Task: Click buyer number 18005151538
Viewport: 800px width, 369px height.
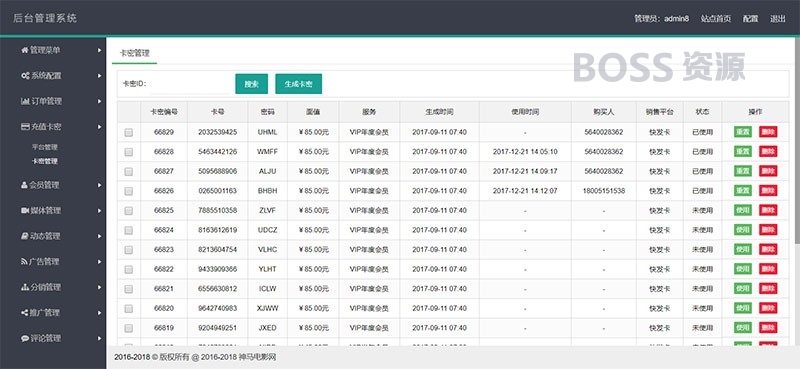Action: point(604,191)
